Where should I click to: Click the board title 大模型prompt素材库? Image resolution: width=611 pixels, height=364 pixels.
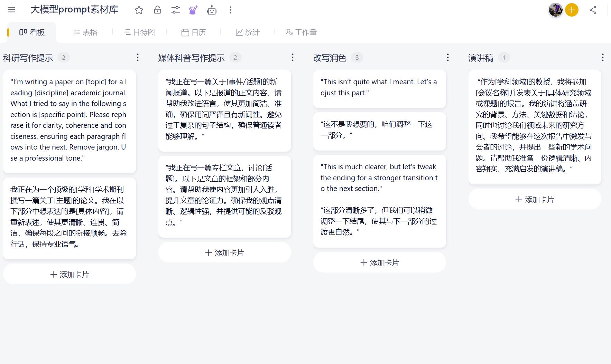[x=74, y=10]
